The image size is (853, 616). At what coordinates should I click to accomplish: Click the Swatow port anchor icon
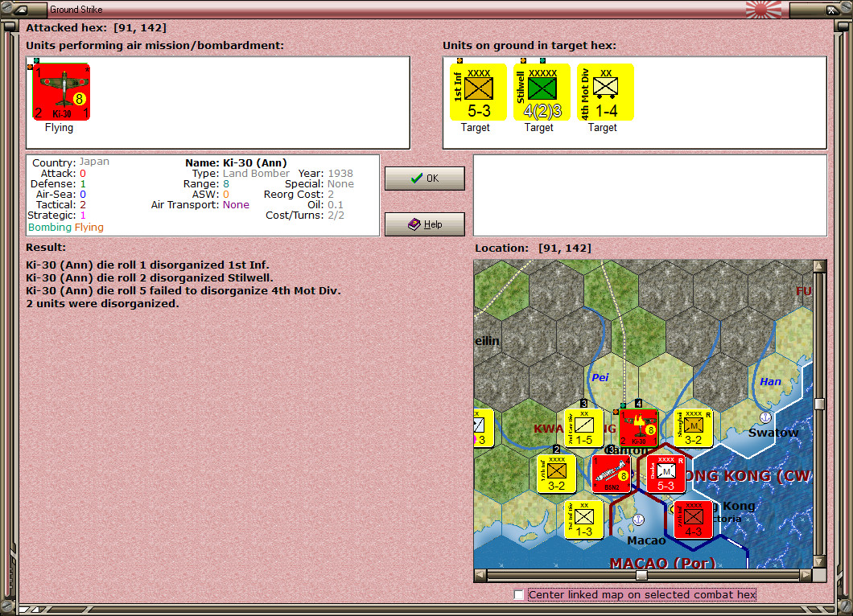tap(765, 417)
